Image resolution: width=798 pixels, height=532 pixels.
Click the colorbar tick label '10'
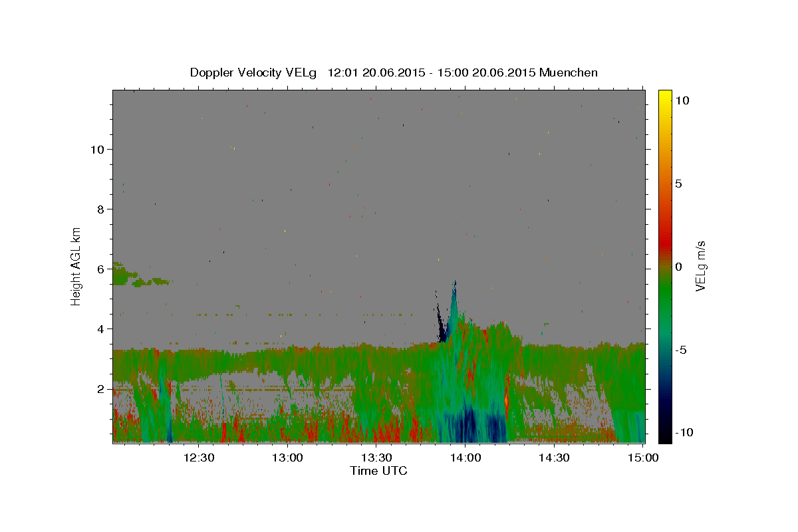[x=682, y=100]
